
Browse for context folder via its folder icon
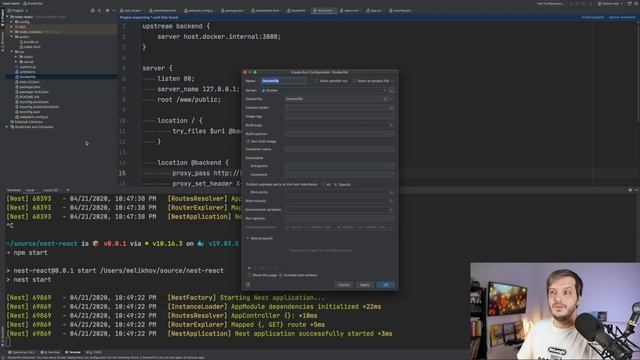point(391,108)
